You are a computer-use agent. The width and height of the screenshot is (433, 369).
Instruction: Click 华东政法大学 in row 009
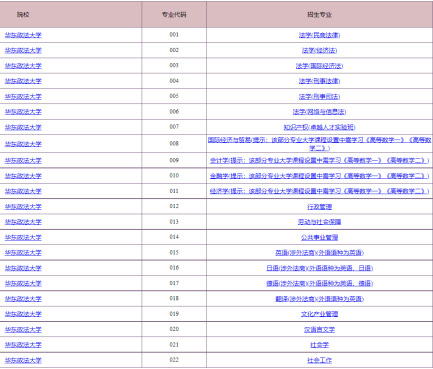(x=23, y=160)
